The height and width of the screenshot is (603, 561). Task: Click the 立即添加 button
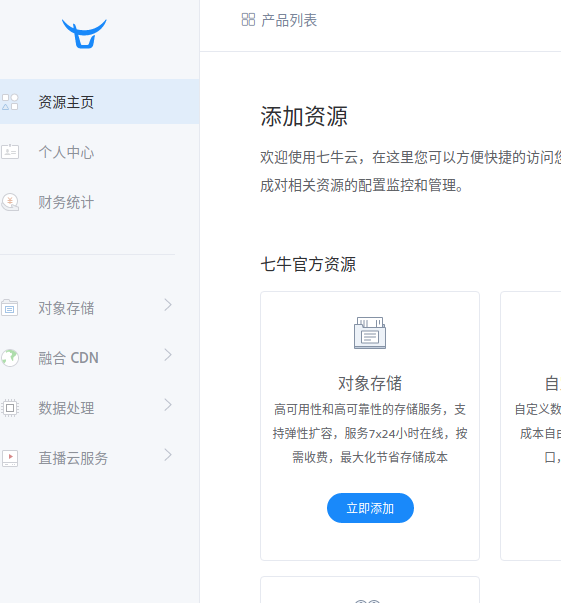click(370, 508)
